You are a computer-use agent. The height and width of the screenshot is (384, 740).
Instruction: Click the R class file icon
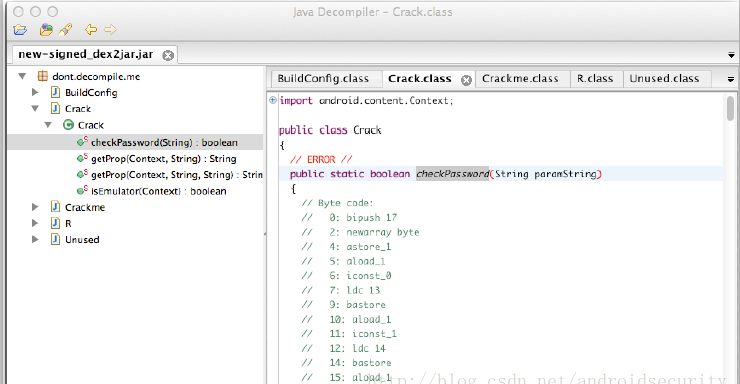(55, 223)
